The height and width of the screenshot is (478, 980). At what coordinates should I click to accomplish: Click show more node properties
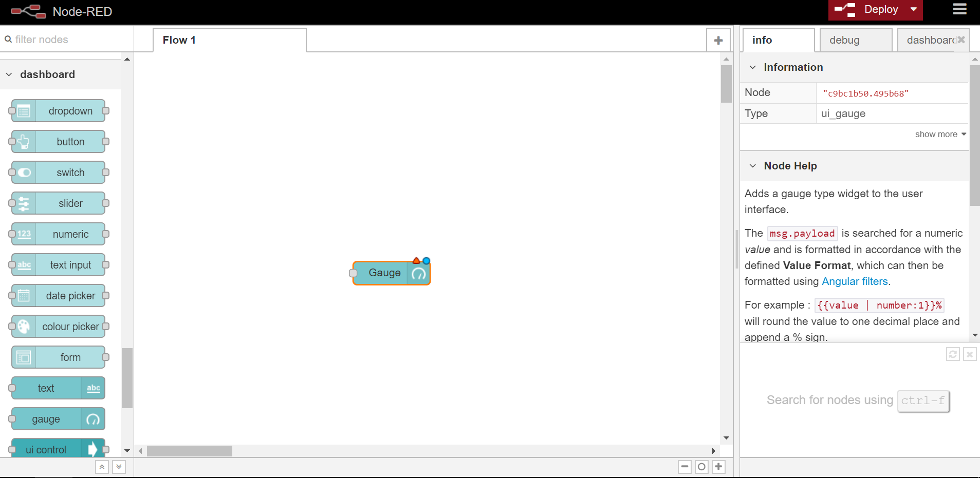(940, 134)
